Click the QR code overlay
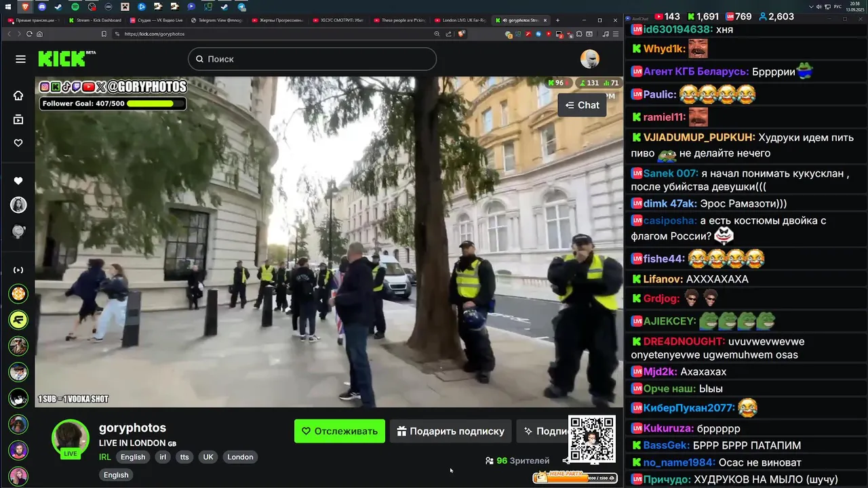This screenshot has height=488, width=868. pos(592,439)
